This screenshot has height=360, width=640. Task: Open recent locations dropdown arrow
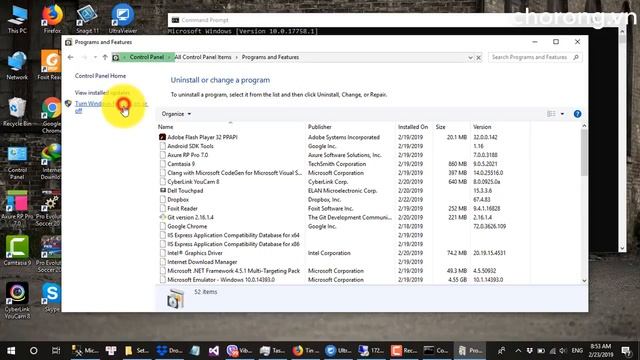pos(95,57)
